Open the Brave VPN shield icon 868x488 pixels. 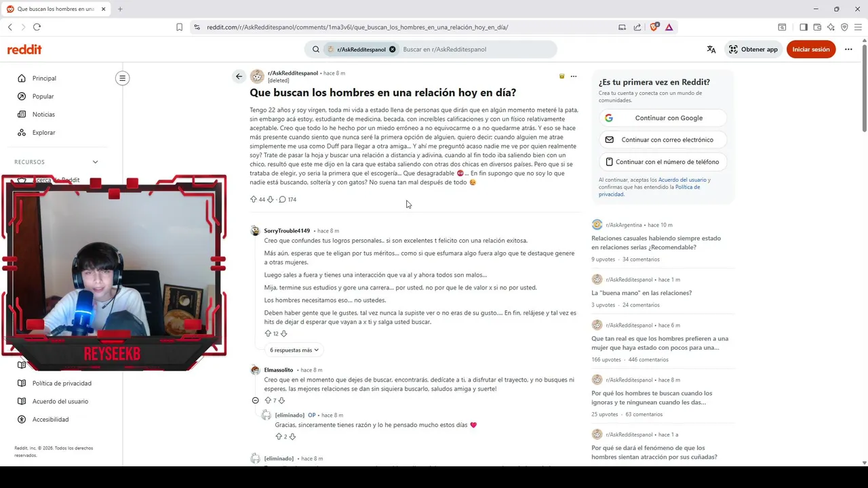tap(844, 27)
